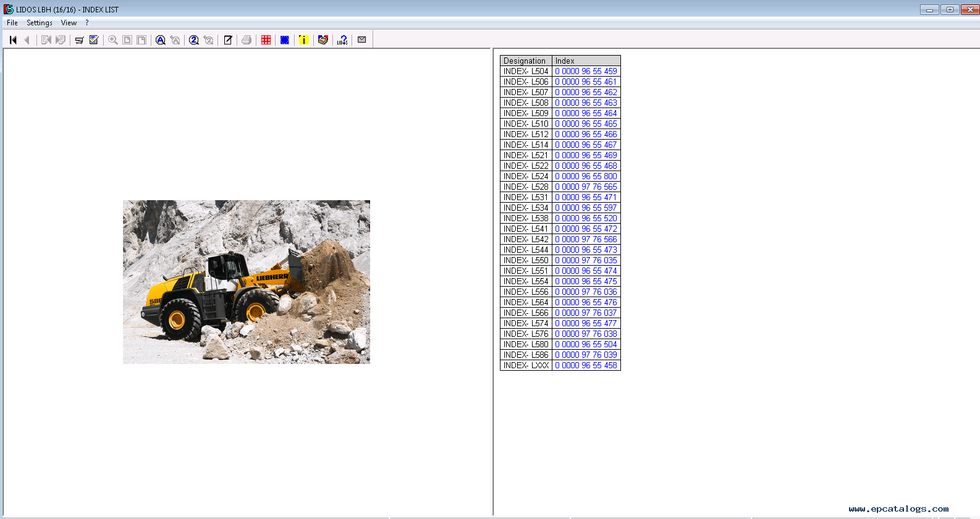The image size is (980, 519).
Task: Click the grayed search A again icon
Action: point(175,40)
